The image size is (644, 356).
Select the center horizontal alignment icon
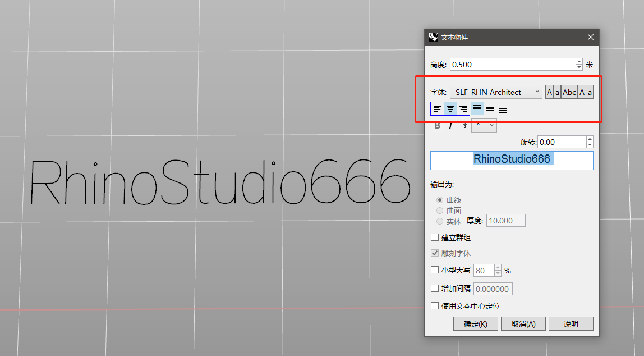pyautogui.click(x=450, y=108)
